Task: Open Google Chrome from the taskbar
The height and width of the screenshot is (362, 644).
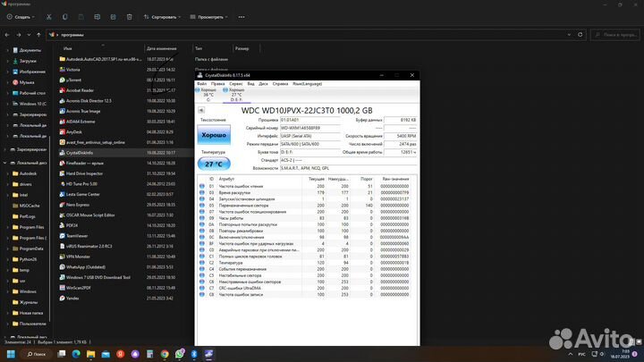Action: (x=165, y=354)
